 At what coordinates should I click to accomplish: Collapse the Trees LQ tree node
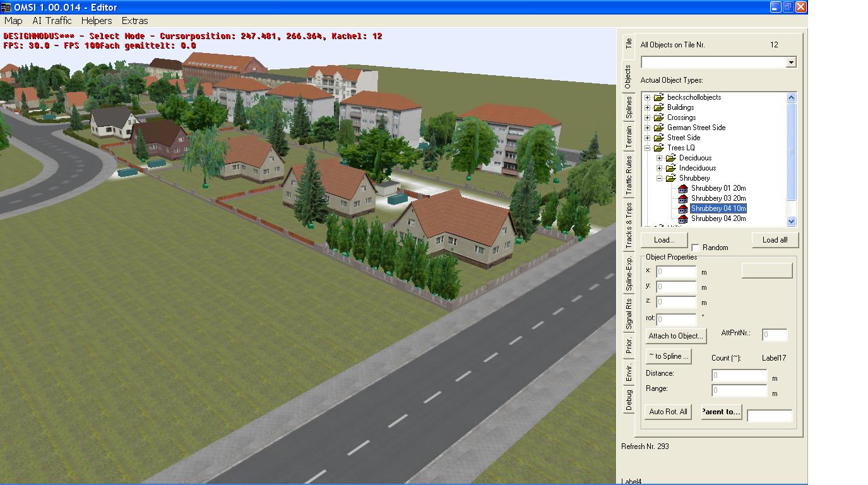click(x=647, y=148)
